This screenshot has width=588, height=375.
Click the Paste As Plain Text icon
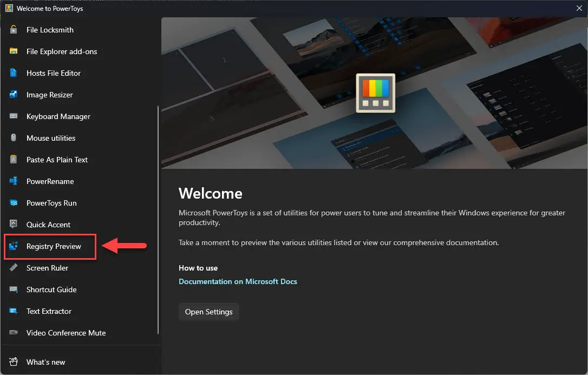coord(14,160)
